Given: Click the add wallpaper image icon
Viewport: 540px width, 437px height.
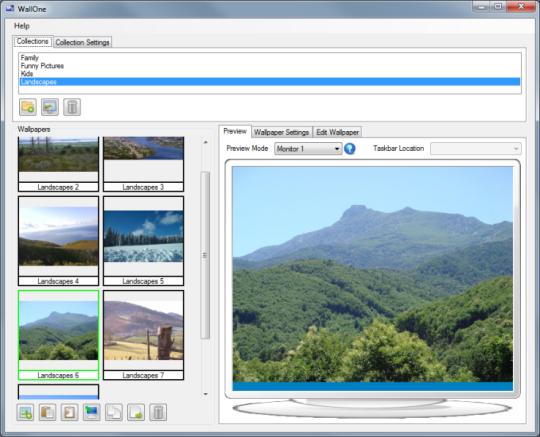Looking at the screenshot, I should (25, 412).
